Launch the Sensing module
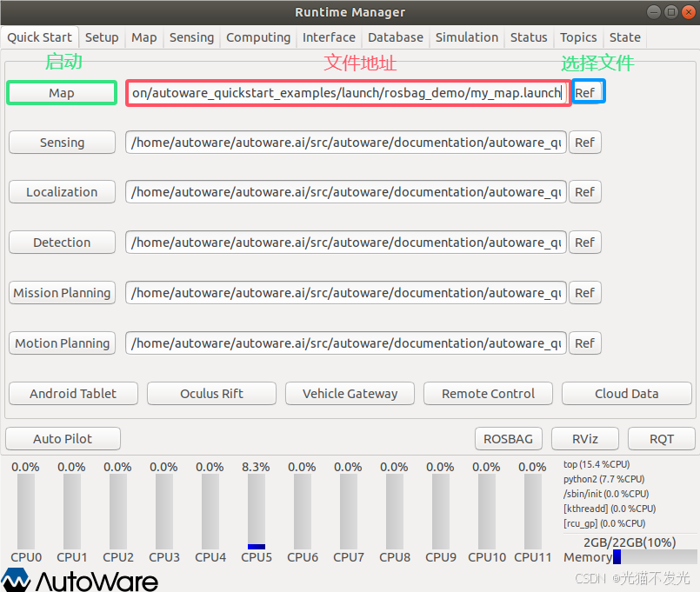 (x=61, y=142)
